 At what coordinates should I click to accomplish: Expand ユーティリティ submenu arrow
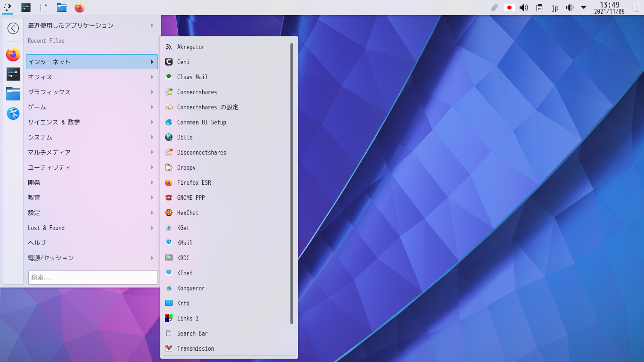(x=152, y=167)
